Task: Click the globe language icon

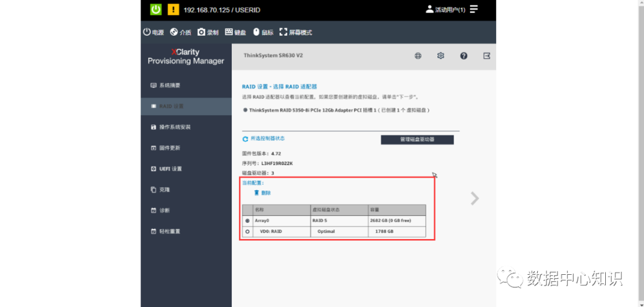Action: [417, 56]
